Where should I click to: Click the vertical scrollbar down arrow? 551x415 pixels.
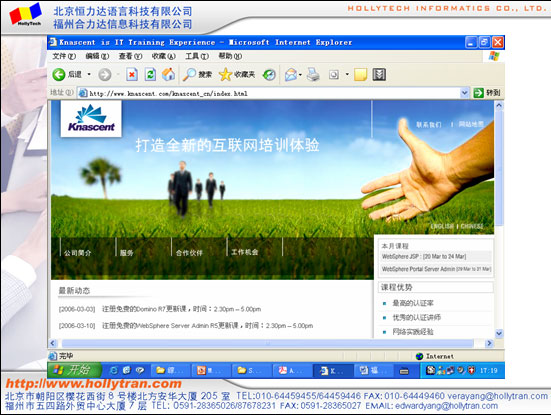coord(499,333)
